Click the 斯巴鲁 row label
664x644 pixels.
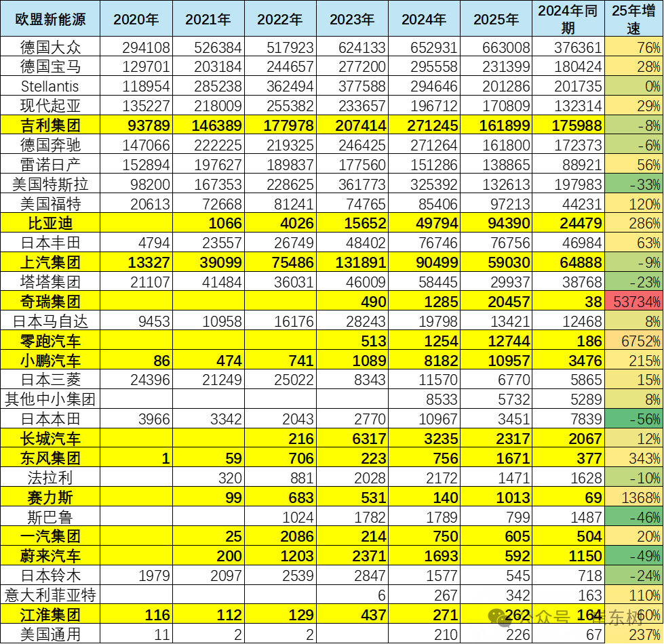click(50, 517)
